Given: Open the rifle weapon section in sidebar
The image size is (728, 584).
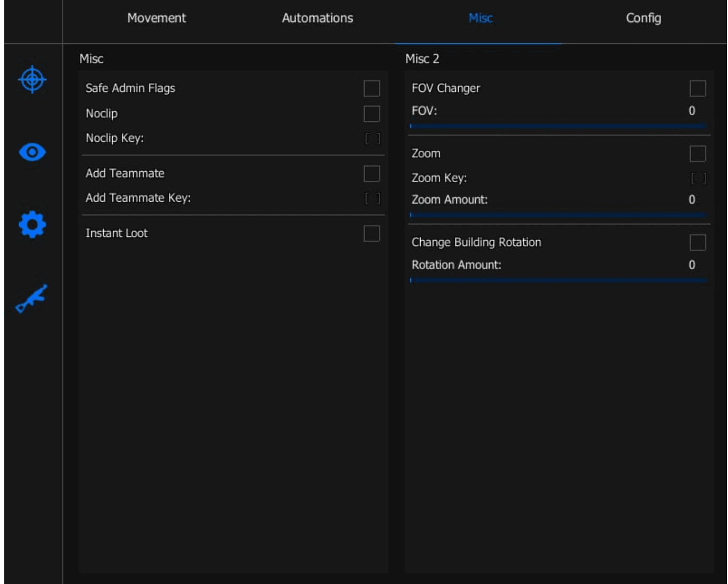Looking at the screenshot, I should coord(32,298).
